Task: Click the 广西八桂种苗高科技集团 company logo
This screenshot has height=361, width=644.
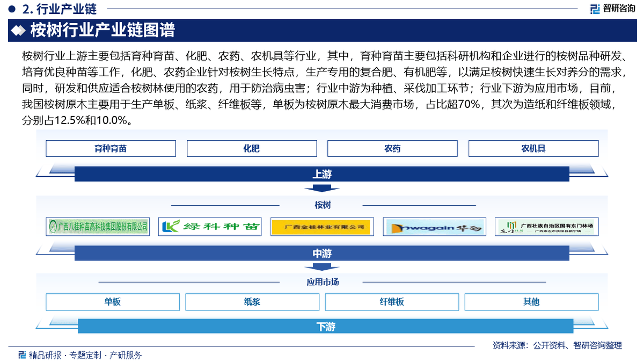Action: 98,226
